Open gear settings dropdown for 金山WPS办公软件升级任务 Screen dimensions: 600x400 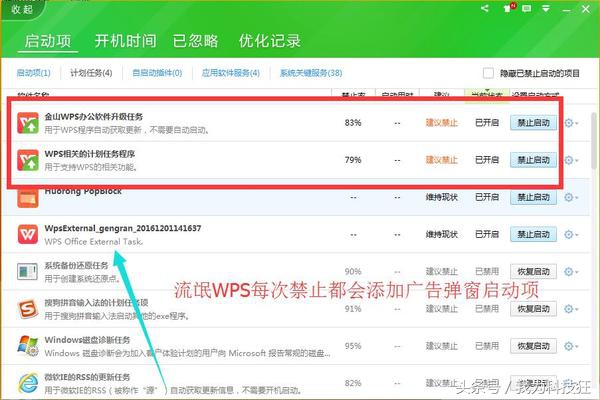pos(571,123)
